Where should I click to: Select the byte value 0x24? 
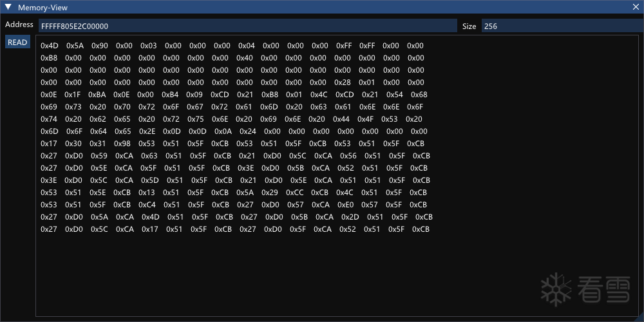pyautogui.click(x=248, y=131)
